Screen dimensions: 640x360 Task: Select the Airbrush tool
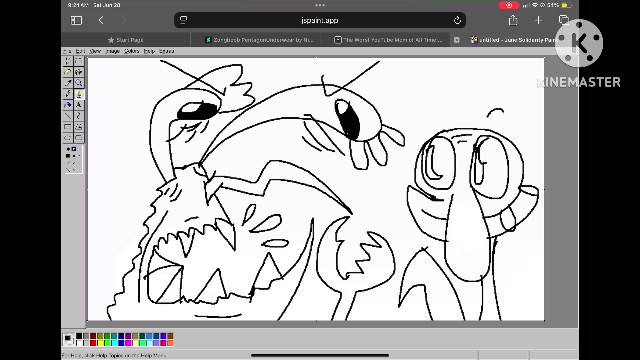tap(68, 105)
